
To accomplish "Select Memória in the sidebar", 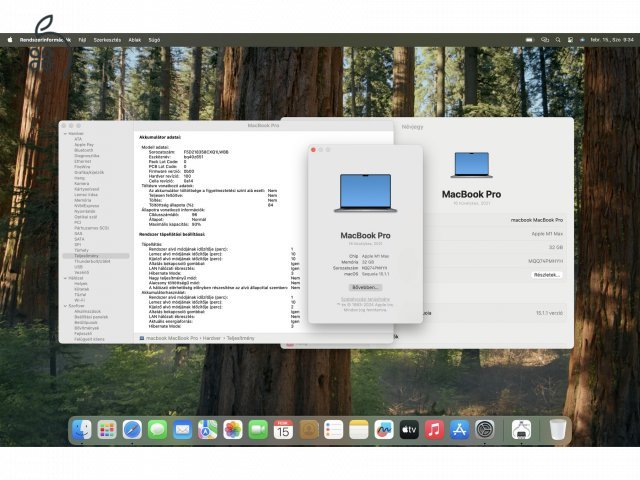I will pyautogui.click(x=83, y=200).
